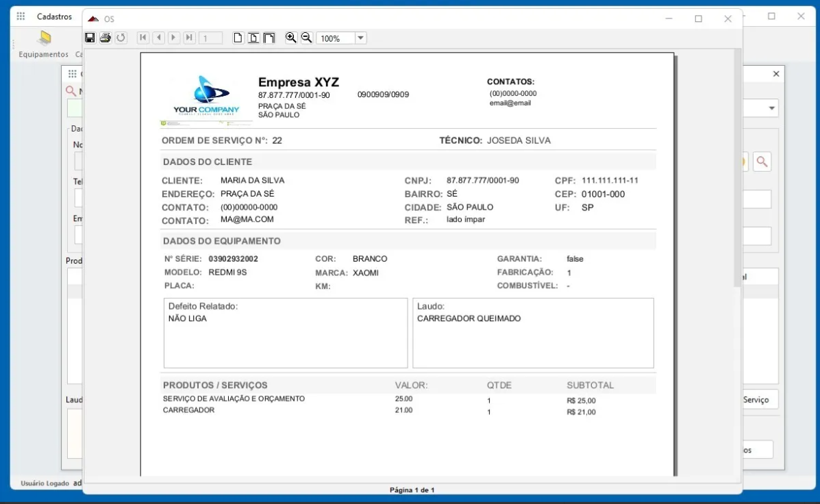Go to the first page of the report
This screenshot has width=820, height=504.
coord(142,38)
